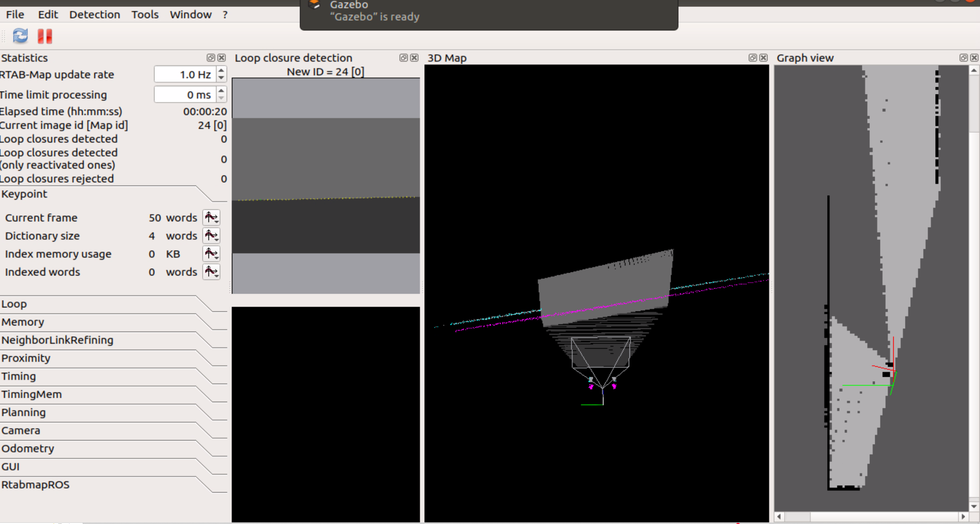
Task: Float the Graph view panel
Action: [963, 58]
